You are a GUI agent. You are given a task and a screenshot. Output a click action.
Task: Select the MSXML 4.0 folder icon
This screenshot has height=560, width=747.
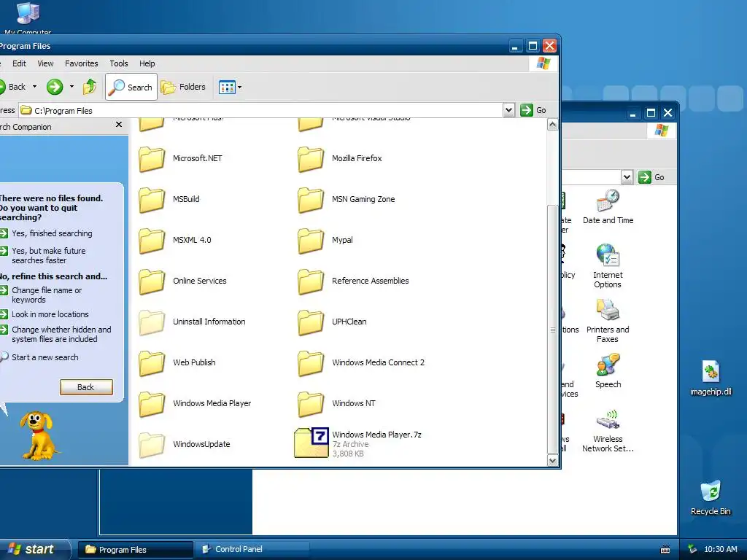152,241
